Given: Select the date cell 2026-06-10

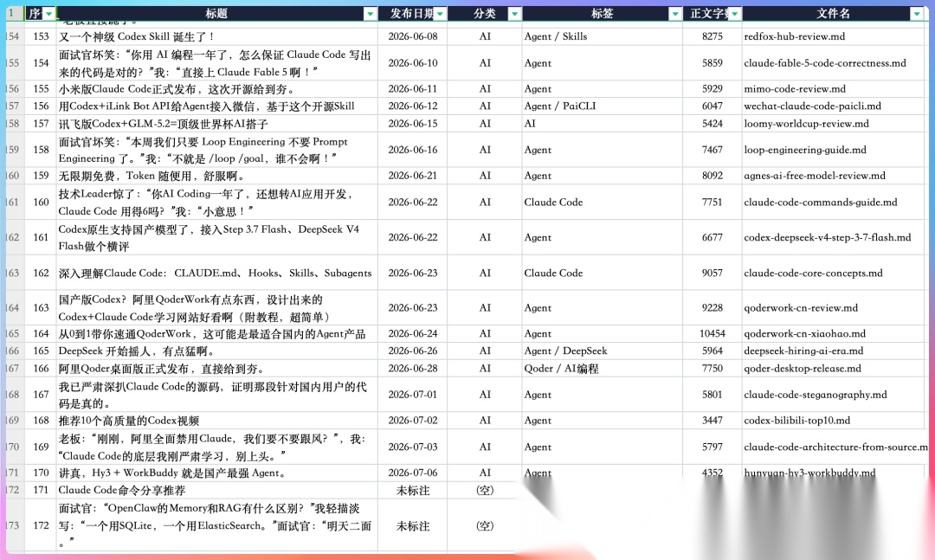Looking at the screenshot, I should [413, 62].
